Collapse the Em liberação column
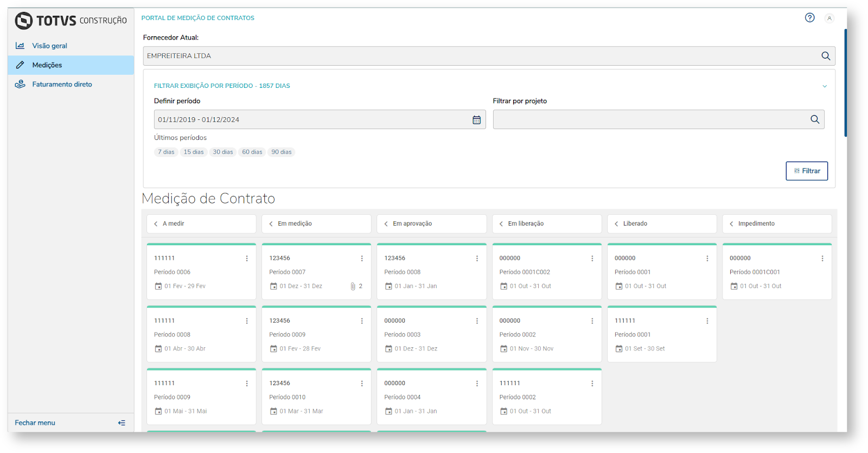This screenshot has height=453, width=868. (501, 224)
